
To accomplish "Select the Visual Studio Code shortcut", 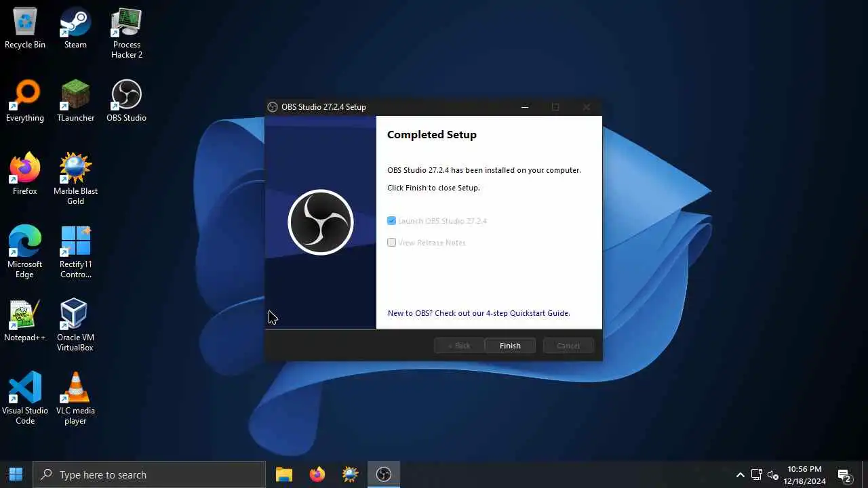I will point(25,399).
